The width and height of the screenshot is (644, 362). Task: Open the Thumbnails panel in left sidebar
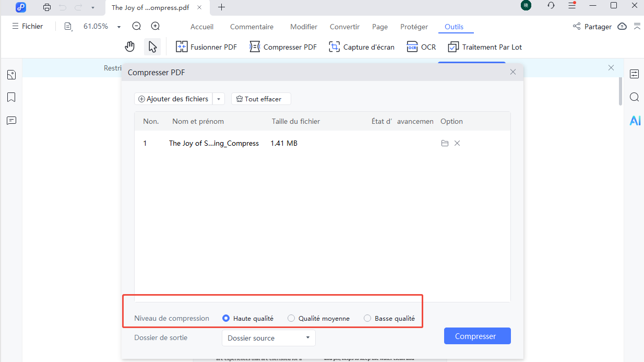pyautogui.click(x=11, y=74)
